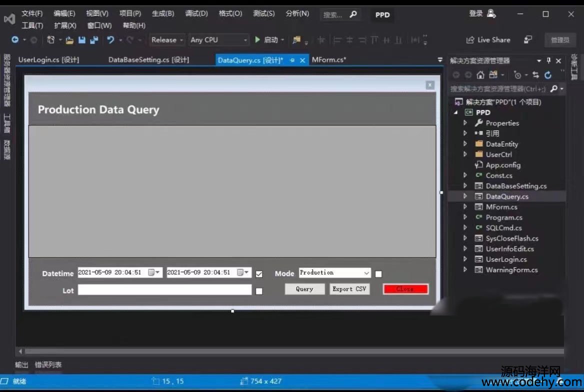The height and width of the screenshot is (392, 584).
Task: Open the 文件(F) menu
Action: (x=32, y=13)
